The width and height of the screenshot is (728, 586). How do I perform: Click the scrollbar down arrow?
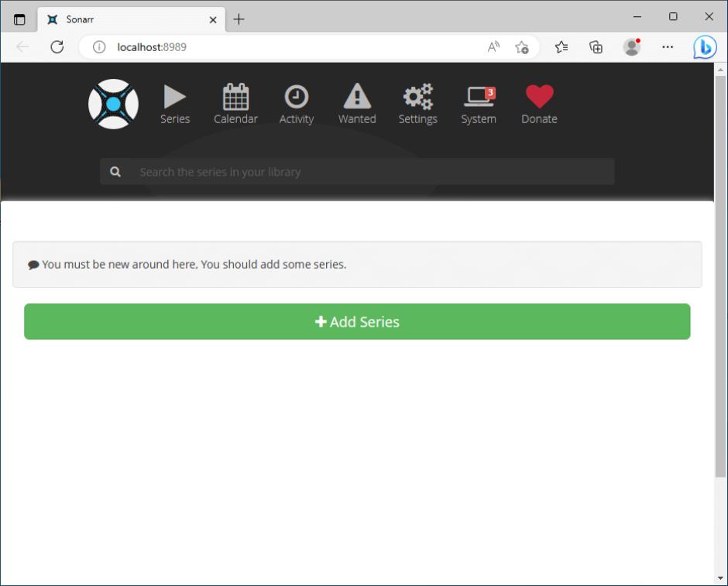click(x=720, y=578)
